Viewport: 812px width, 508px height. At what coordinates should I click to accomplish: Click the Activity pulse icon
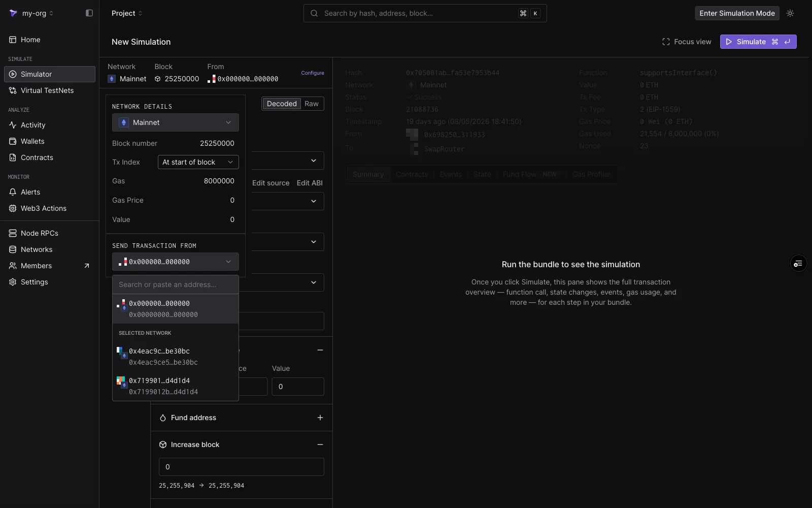click(13, 125)
